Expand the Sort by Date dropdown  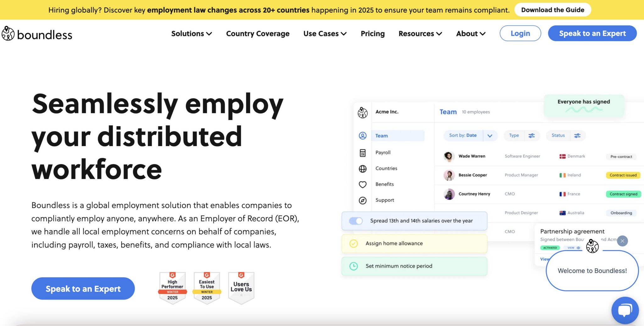click(x=489, y=135)
